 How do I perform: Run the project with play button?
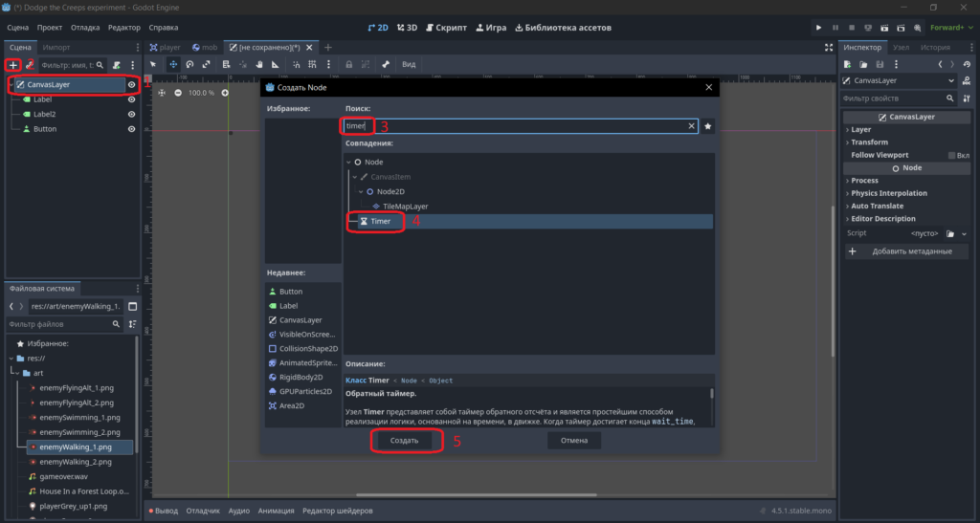pos(818,28)
